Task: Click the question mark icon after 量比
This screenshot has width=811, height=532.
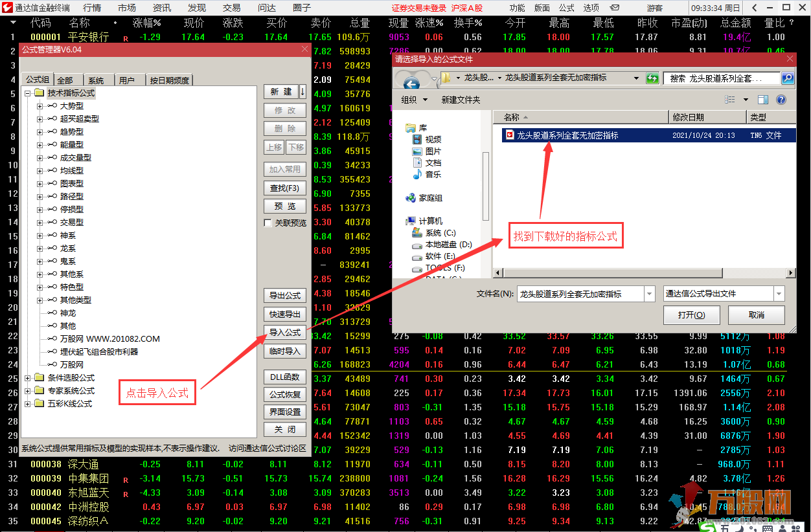Action: tap(792, 23)
